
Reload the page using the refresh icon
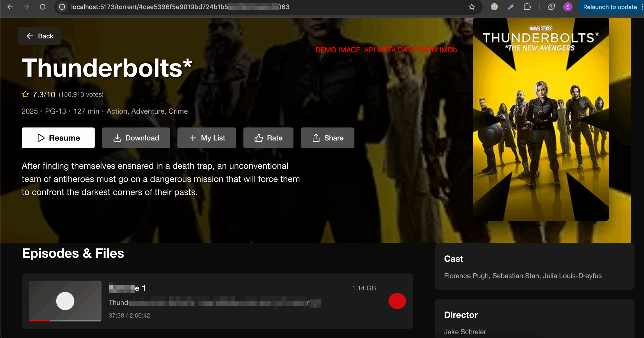(x=43, y=7)
